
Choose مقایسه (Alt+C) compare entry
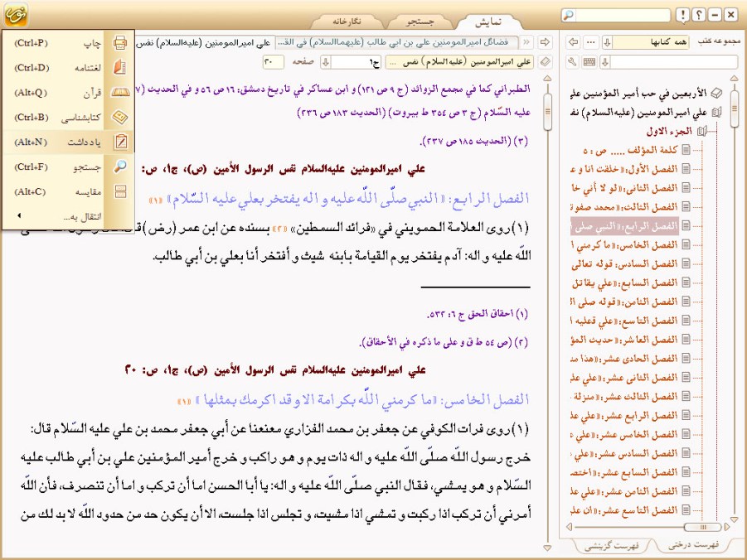(68, 191)
